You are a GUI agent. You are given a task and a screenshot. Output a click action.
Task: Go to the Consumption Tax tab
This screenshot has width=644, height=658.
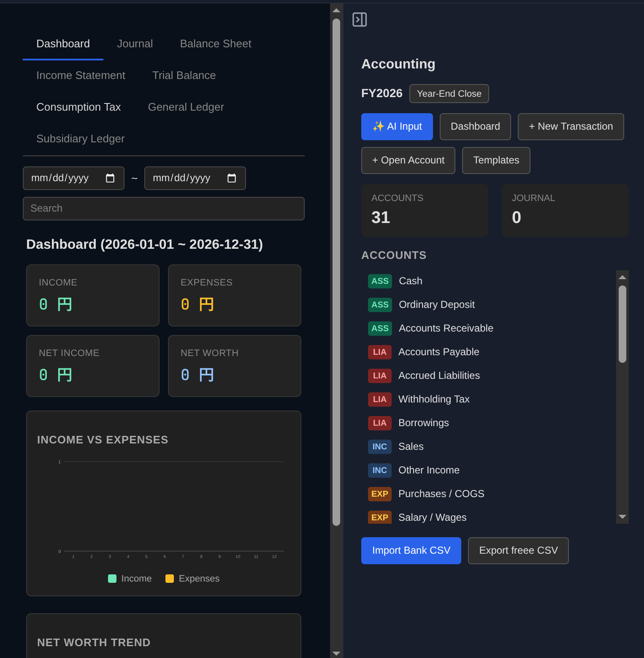pos(78,107)
